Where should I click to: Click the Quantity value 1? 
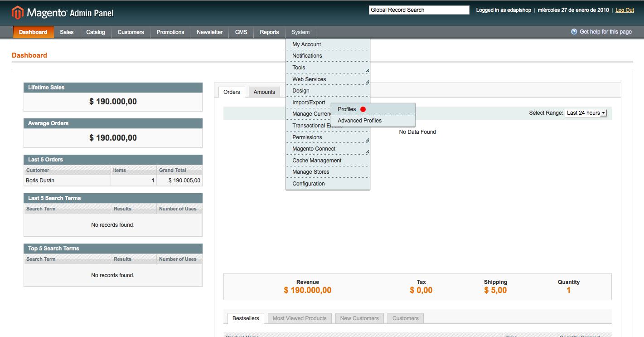pyautogui.click(x=569, y=290)
